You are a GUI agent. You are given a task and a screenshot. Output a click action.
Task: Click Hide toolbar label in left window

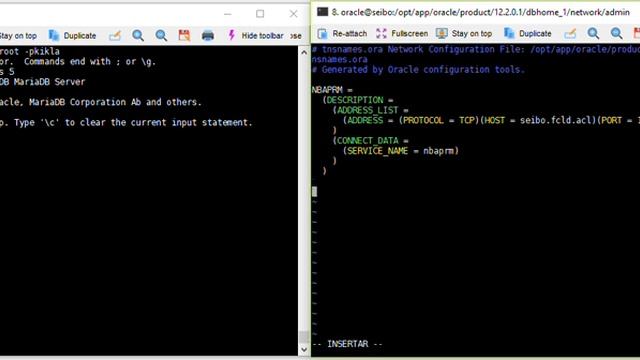coord(262,36)
